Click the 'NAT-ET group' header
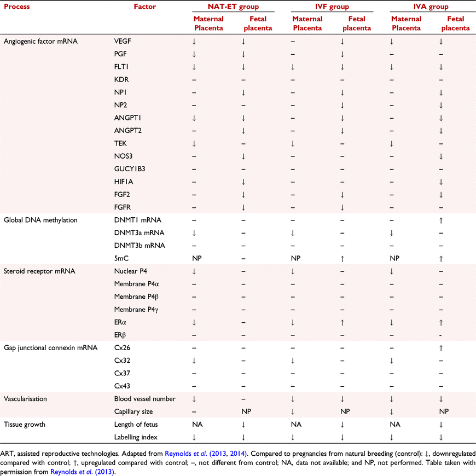The width and height of the screenshot is (476, 476). [233, 7]
